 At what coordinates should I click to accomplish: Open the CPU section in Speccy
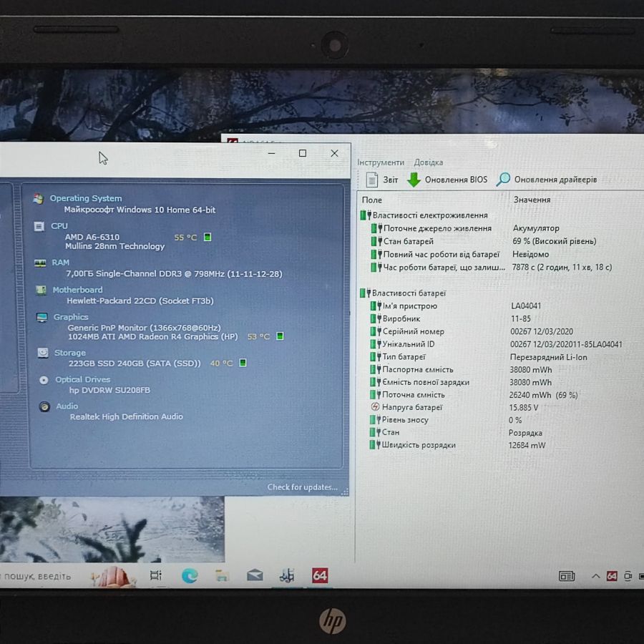[x=59, y=226]
